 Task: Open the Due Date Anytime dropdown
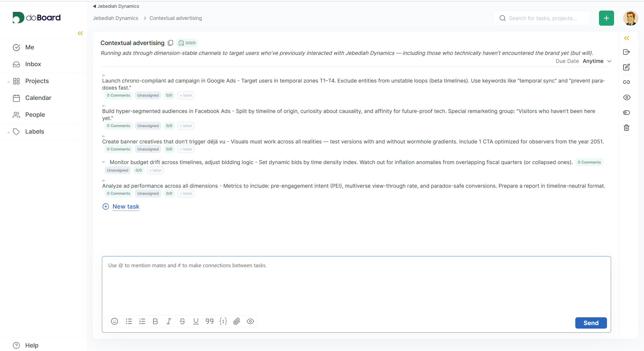tap(597, 61)
